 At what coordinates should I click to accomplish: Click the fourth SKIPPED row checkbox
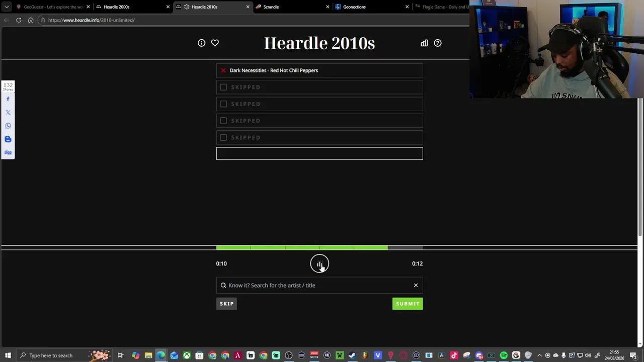[223, 137]
